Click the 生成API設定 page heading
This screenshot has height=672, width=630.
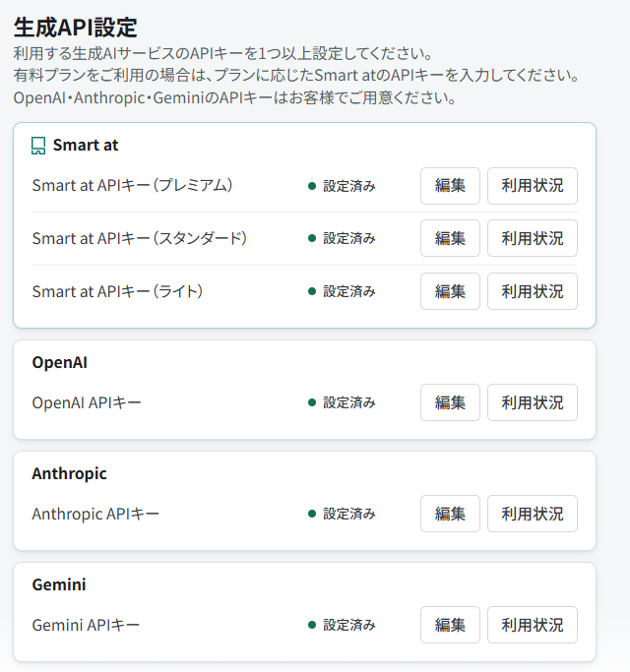[x=76, y=28]
